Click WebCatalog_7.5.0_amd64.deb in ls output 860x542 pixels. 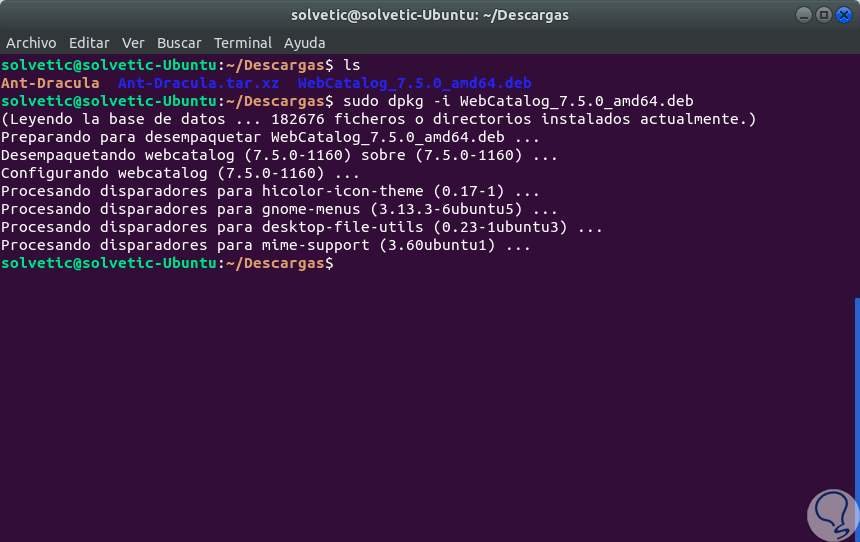point(415,83)
